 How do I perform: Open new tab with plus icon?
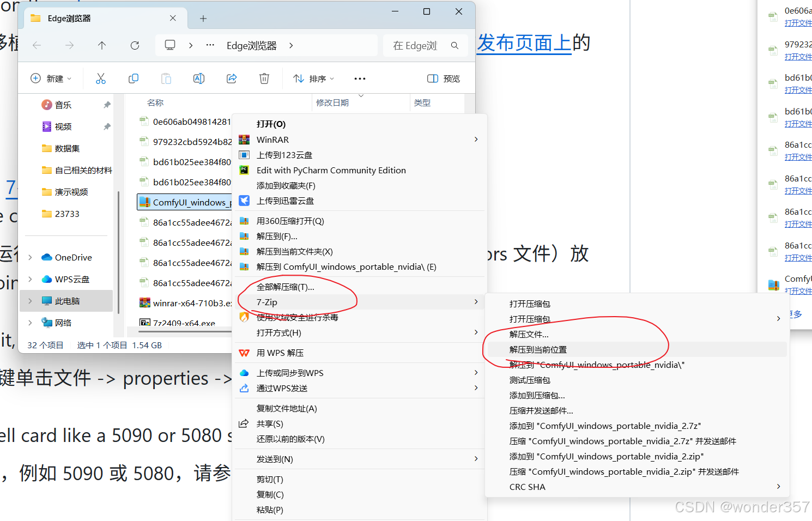[203, 19]
